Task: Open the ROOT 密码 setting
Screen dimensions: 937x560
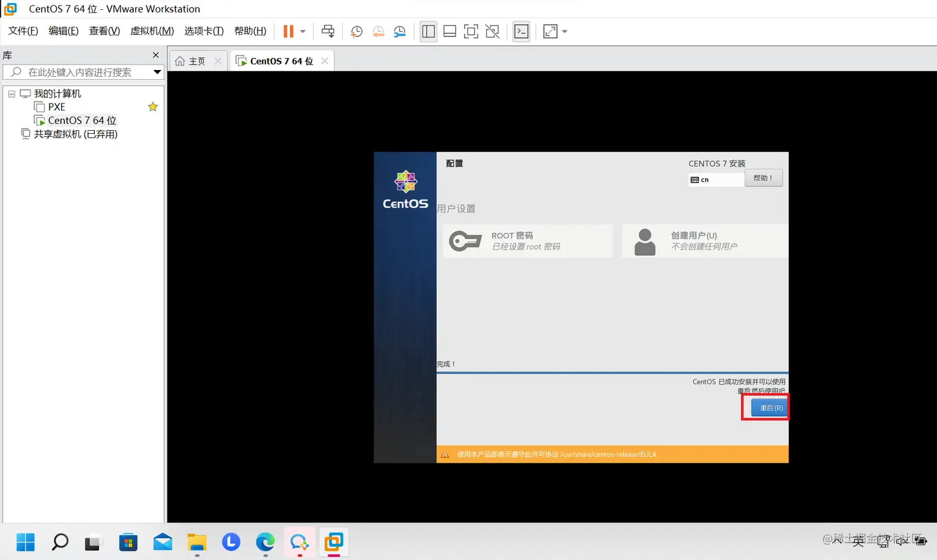Action: point(528,241)
